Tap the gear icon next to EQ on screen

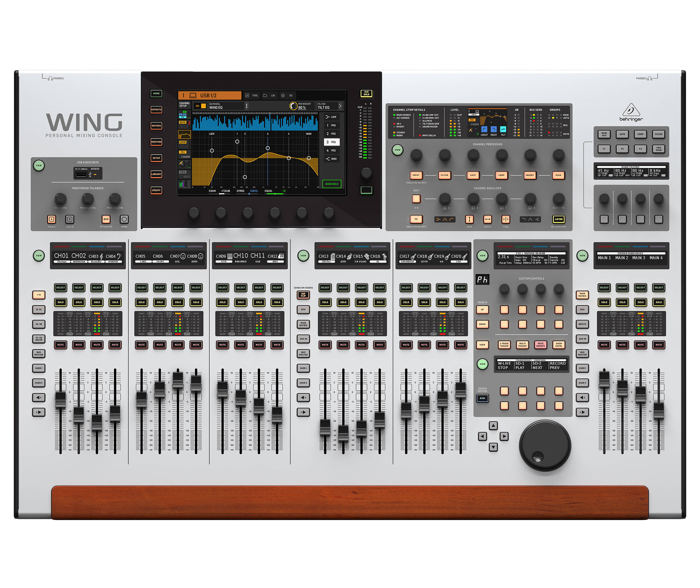click(283, 95)
